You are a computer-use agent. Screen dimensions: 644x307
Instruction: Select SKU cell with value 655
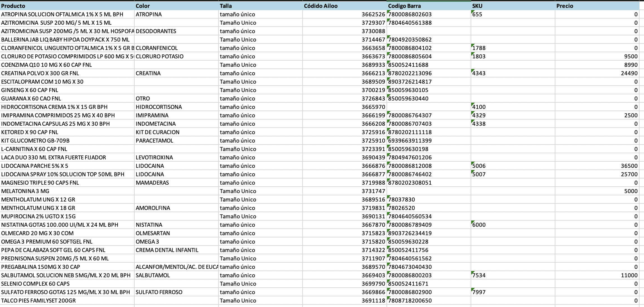tap(477, 14)
